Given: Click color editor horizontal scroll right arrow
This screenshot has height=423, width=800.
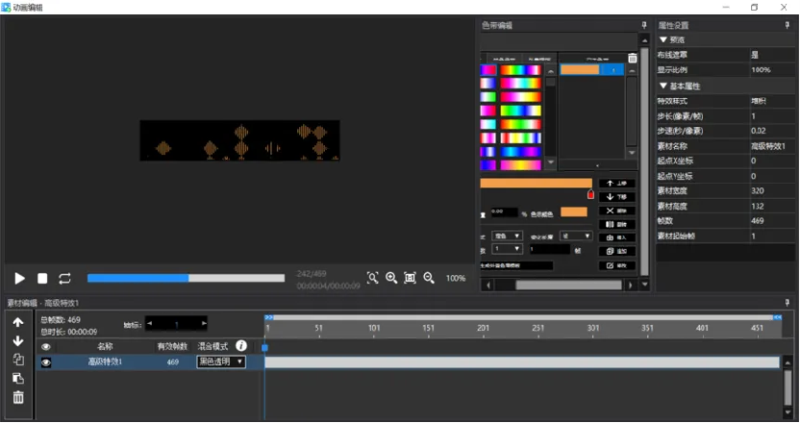Looking at the screenshot, I should (x=631, y=285).
